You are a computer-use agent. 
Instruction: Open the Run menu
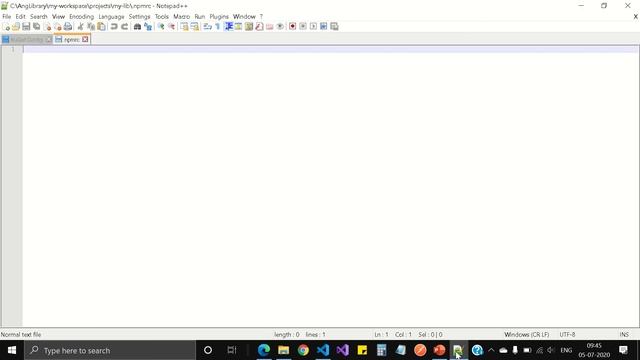click(x=200, y=17)
